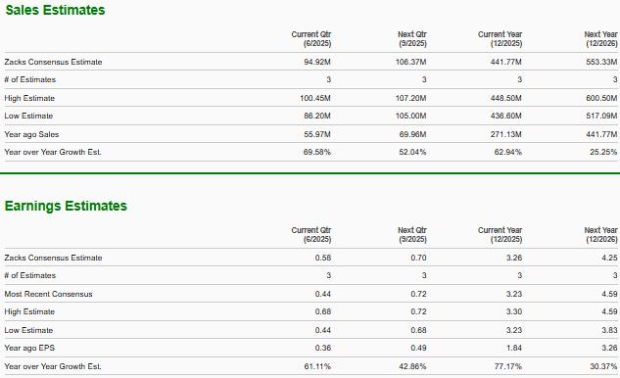The width and height of the screenshot is (620, 378).
Task: Click Zacks Consensus Estimate label in Earnings table
Action: click(53, 258)
